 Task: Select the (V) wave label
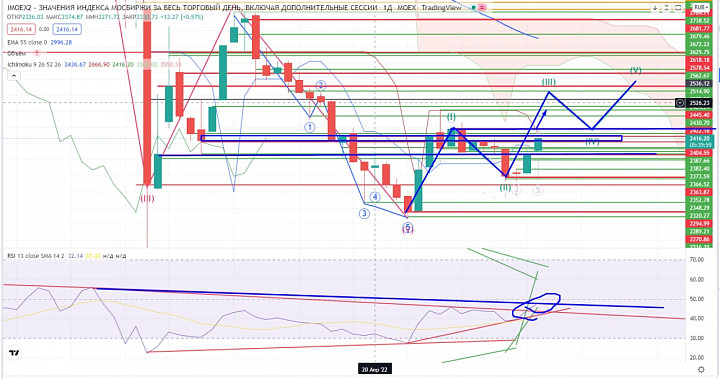click(x=636, y=70)
